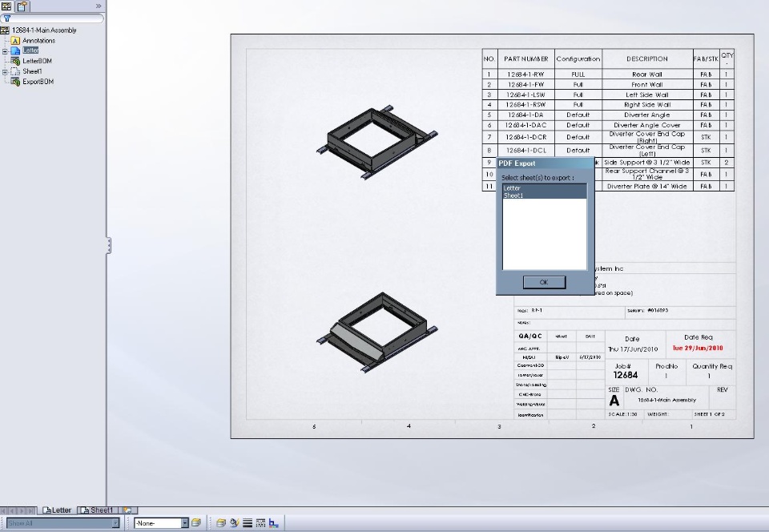Click the 12684-1-Main Assembly DWG. NO. text
This screenshot has width=769, height=532.
coord(667,400)
